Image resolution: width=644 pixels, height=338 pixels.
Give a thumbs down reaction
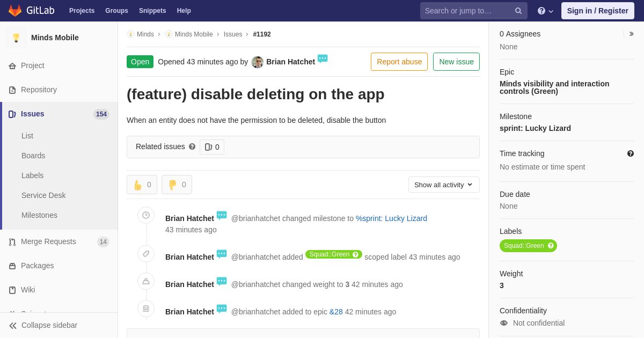coord(177,185)
